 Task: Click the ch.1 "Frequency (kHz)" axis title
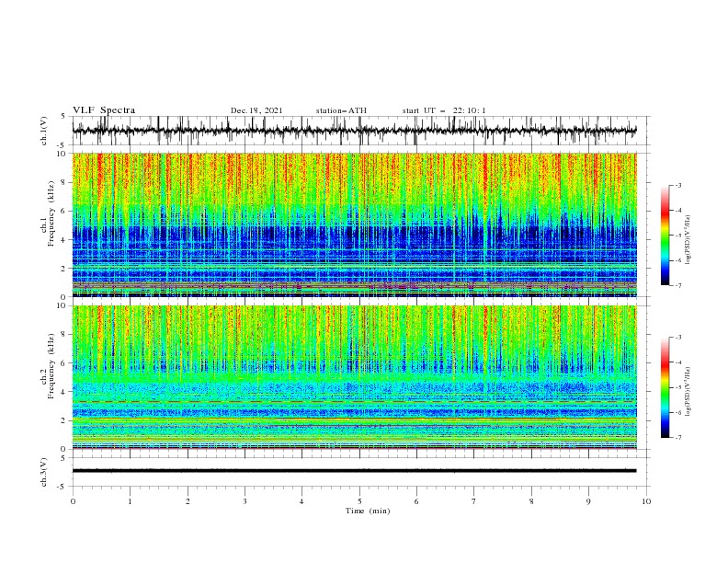tap(51, 214)
